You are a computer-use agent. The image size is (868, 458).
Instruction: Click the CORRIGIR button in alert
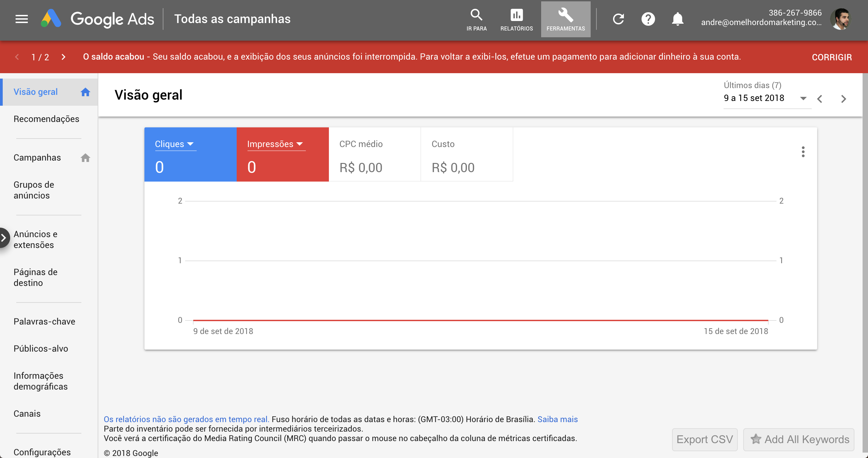pos(831,57)
